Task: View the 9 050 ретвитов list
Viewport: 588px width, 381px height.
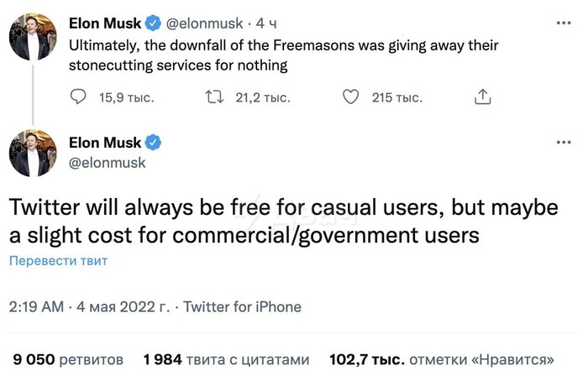Action: point(68,360)
